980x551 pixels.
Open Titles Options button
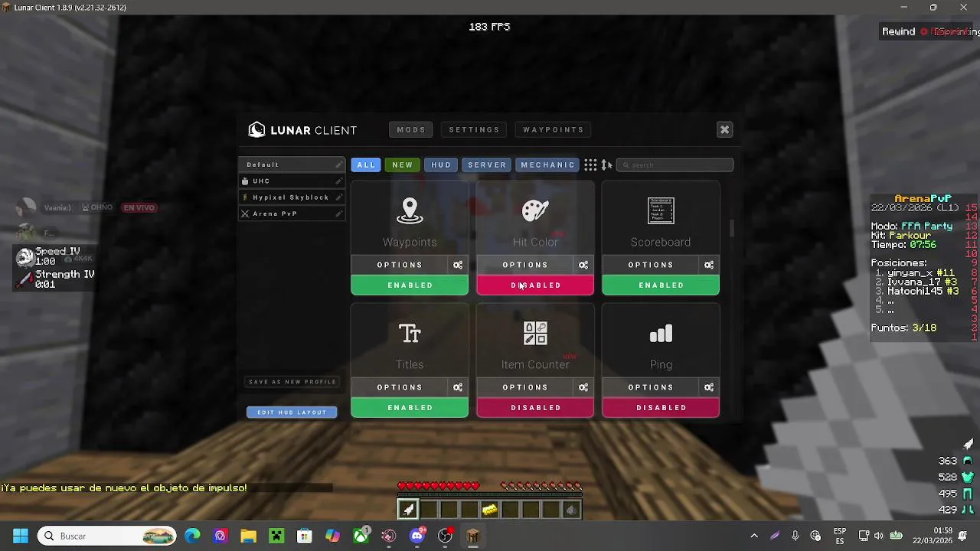click(400, 387)
